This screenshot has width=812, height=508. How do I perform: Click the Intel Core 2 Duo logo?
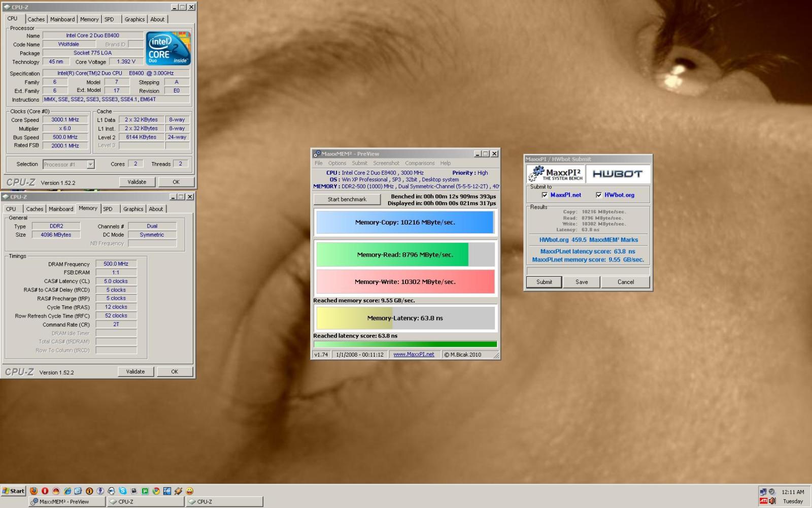[x=168, y=48]
